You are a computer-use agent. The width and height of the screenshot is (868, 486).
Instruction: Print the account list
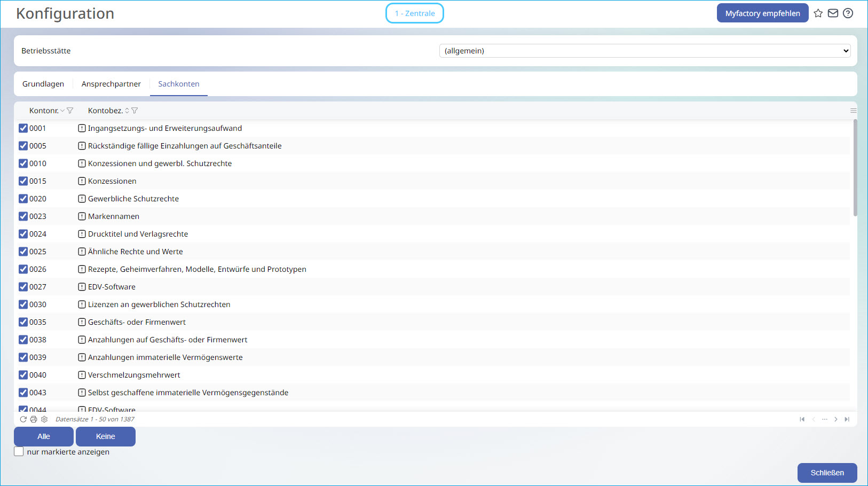tap(34, 419)
